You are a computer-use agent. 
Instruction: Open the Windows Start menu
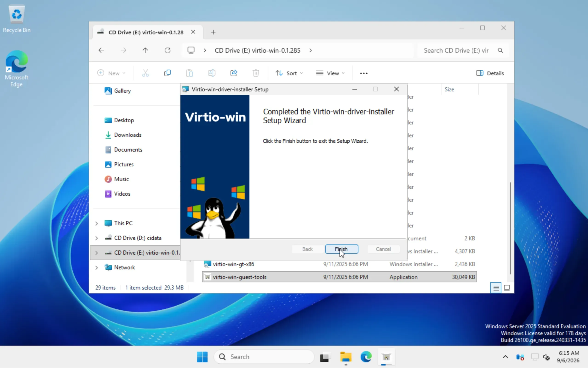pos(202,357)
